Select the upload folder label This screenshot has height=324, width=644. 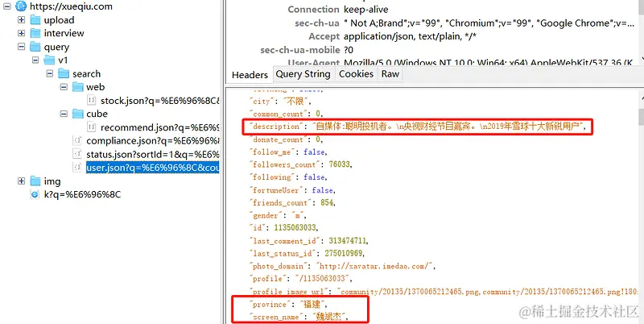tap(59, 20)
